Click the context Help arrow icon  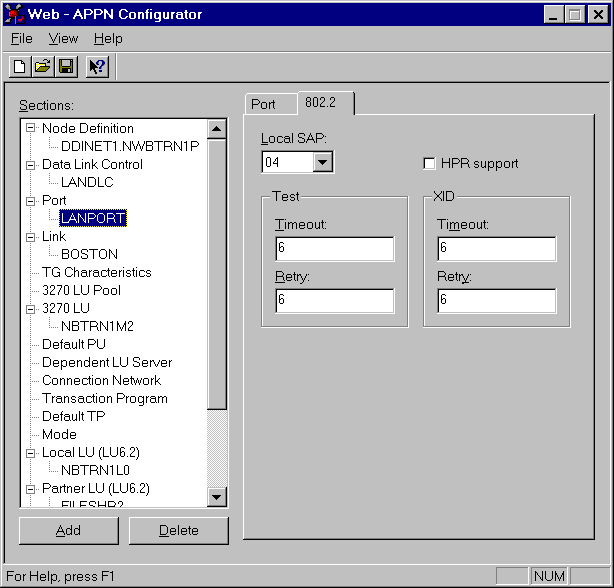point(97,67)
